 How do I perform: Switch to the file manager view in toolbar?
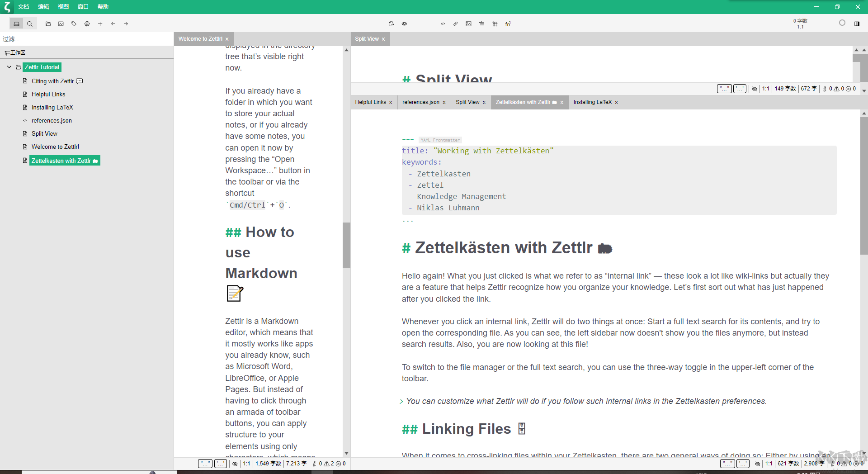17,24
